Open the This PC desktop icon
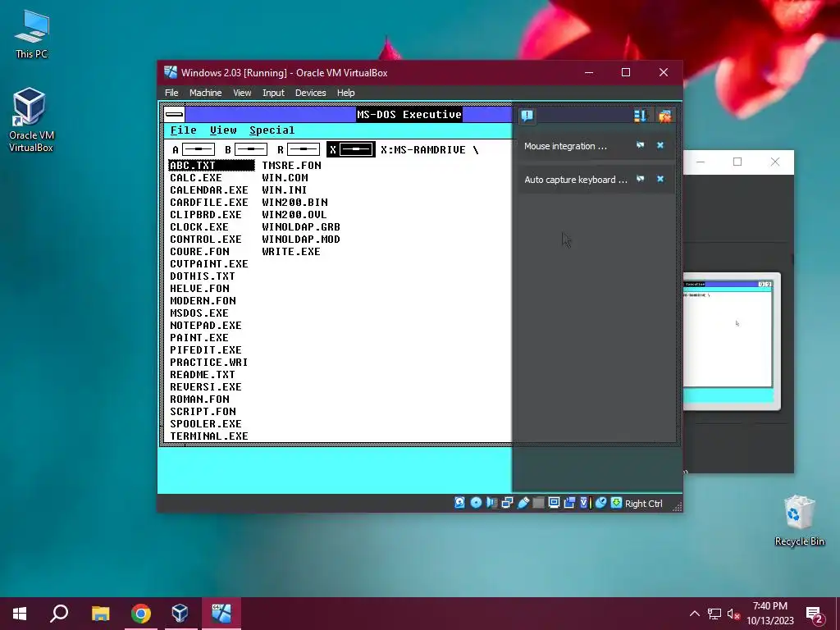Screen dimensions: 840x630 [x=32, y=34]
